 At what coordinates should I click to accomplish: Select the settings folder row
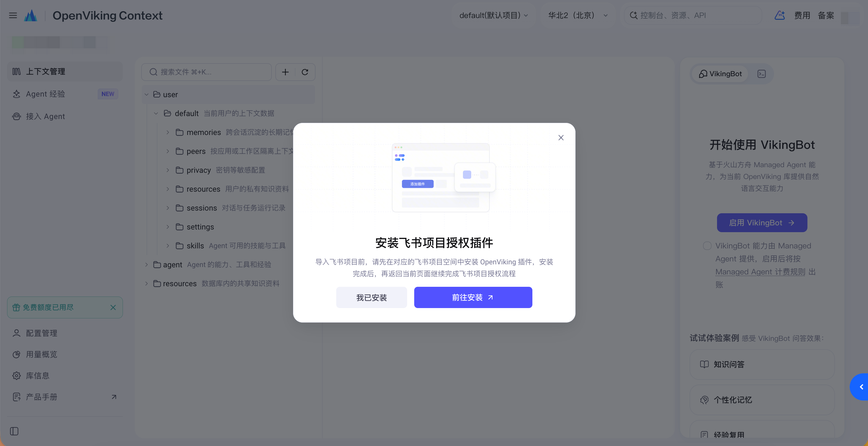228,227
